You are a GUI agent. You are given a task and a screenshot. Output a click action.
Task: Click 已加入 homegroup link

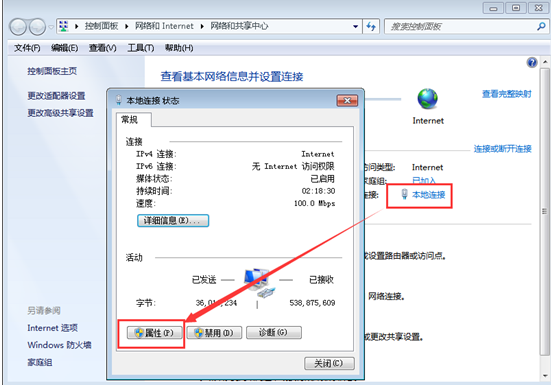click(423, 181)
